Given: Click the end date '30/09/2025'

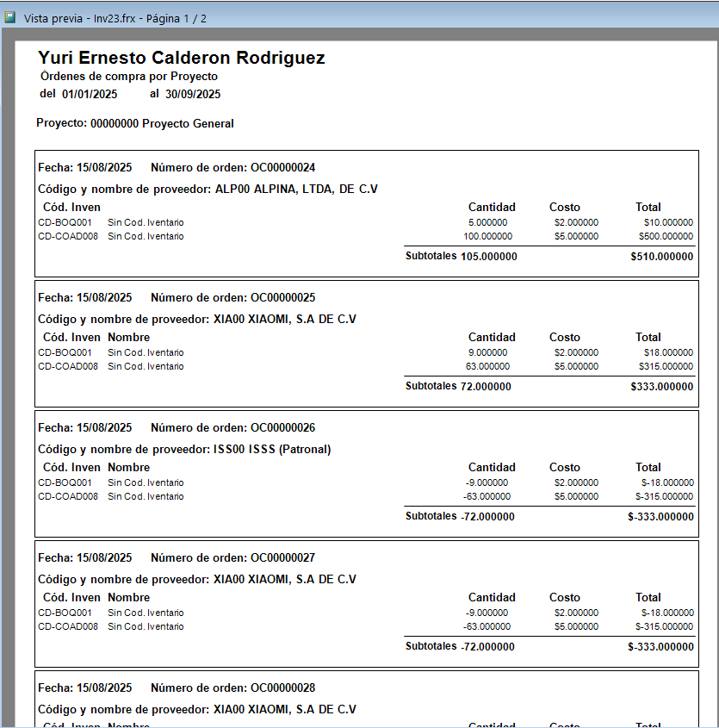Looking at the screenshot, I should pos(193,94).
